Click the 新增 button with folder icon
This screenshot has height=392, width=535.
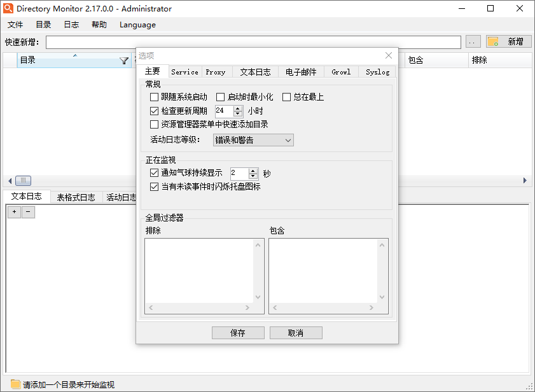(509, 41)
